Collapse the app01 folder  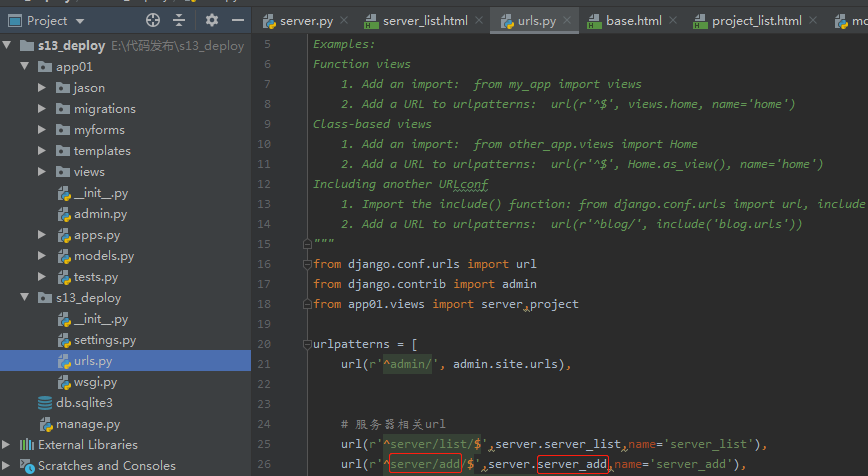click(24, 67)
